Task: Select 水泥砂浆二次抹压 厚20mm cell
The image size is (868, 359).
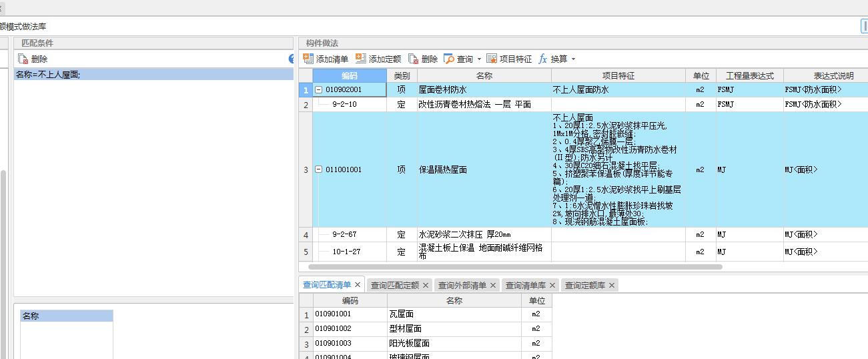Action: tap(484, 234)
